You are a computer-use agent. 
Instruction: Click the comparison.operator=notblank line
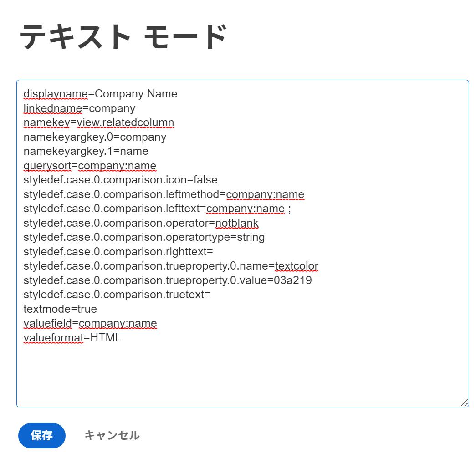[x=141, y=223]
